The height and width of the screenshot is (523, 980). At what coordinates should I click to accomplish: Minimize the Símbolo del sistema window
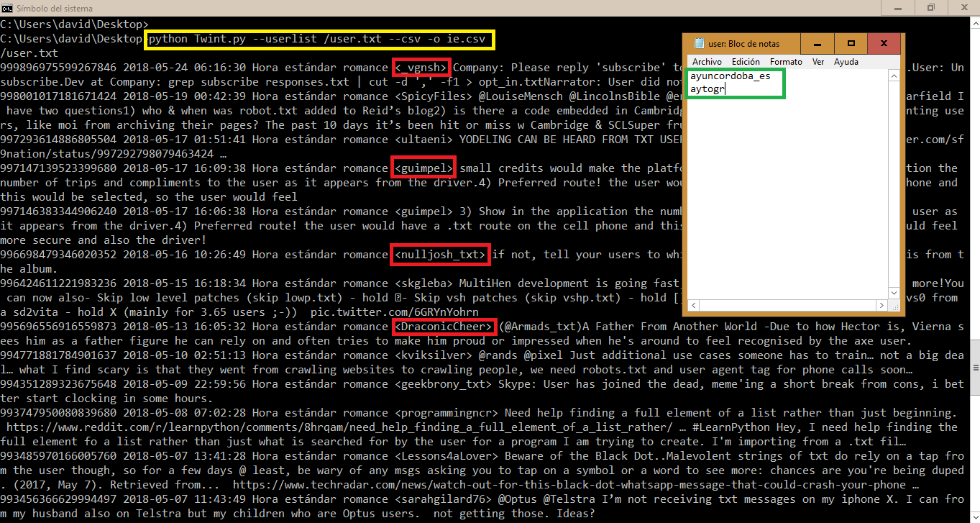pyautogui.click(x=898, y=7)
